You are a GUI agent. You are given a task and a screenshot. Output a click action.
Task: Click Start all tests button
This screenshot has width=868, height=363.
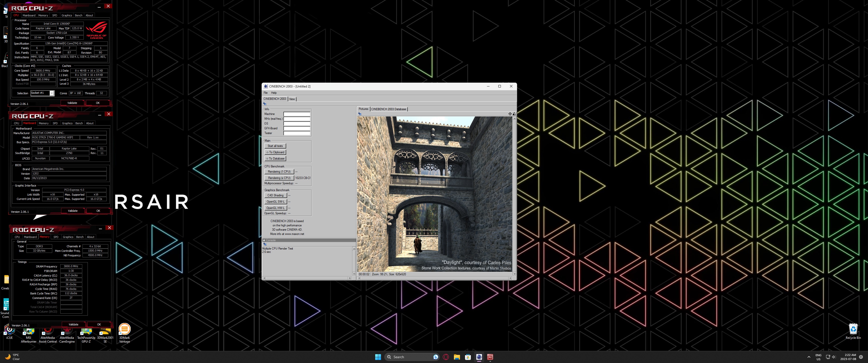click(275, 146)
